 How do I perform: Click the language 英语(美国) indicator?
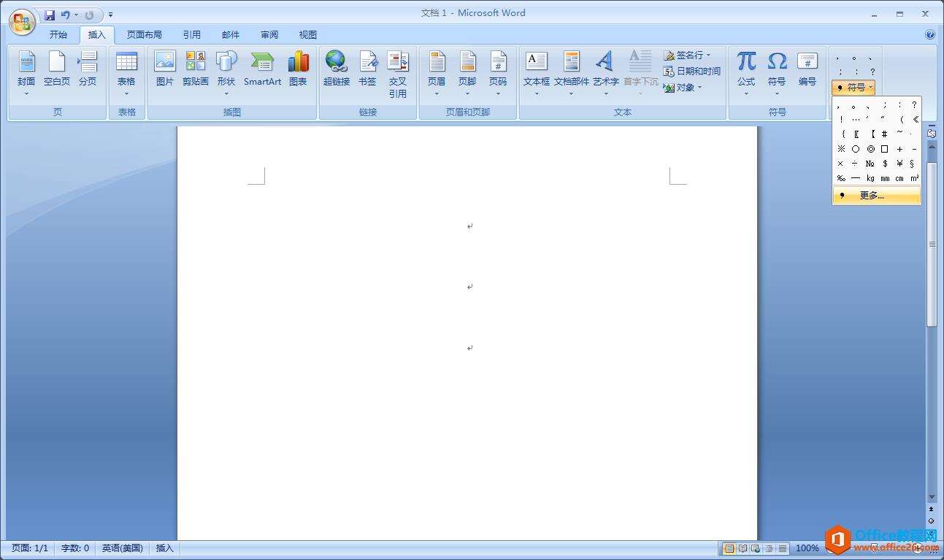point(123,548)
